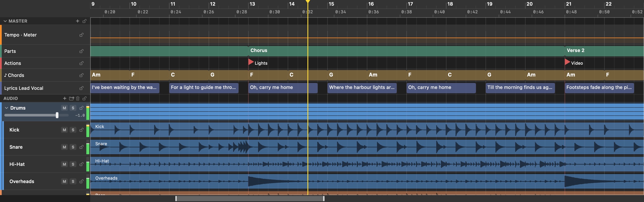Select the G chord at bar 12

click(228, 75)
